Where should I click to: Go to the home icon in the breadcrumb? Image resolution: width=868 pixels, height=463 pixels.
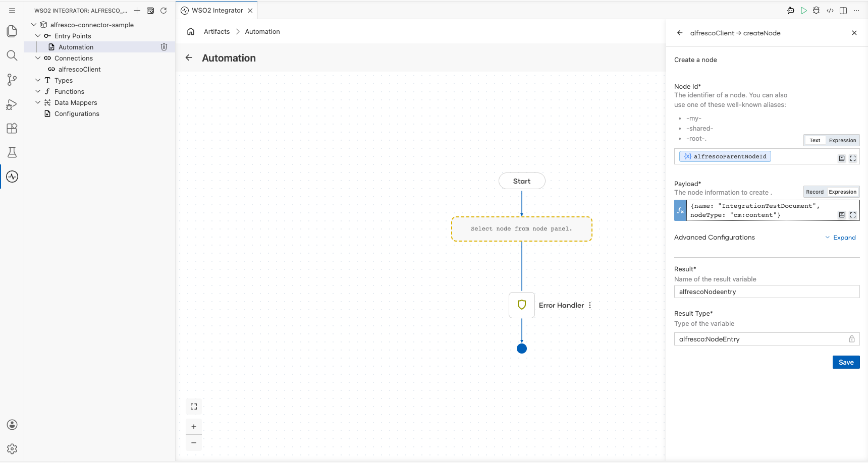coord(191,31)
